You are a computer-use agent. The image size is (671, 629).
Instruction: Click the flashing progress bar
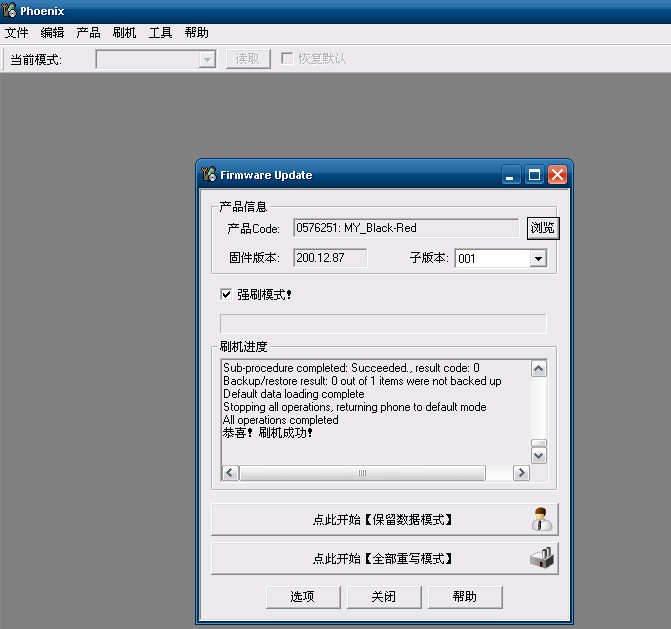pos(383,323)
